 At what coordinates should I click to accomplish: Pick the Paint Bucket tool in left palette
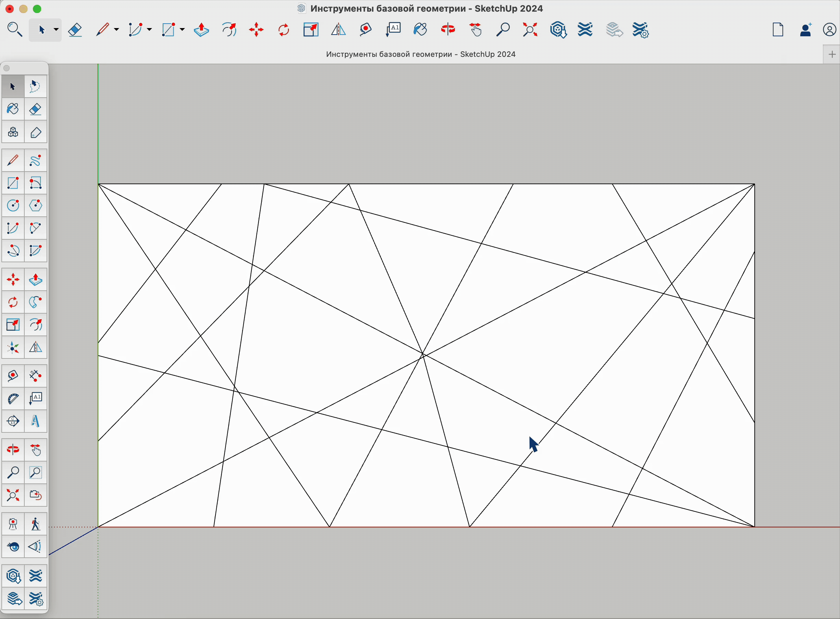(x=13, y=109)
